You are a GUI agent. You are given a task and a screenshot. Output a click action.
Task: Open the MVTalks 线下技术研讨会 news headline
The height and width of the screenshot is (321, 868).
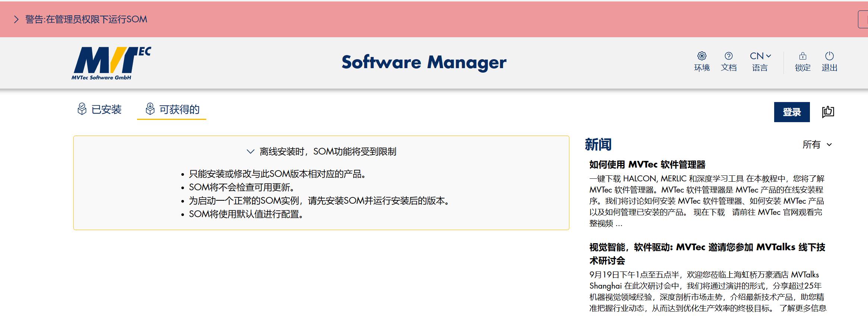(x=707, y=254)
